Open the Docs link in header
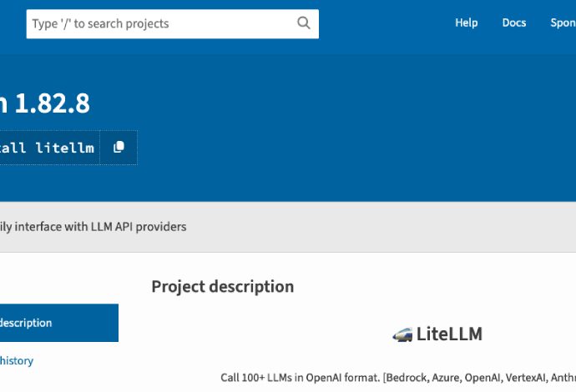The width and height of the screenshot is (576, 392). point(514,23)
